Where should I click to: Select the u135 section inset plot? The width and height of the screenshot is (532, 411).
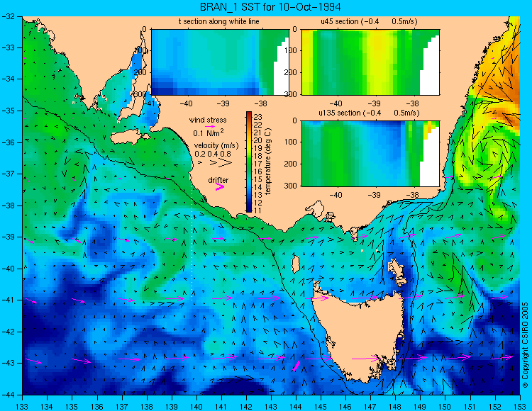tap(370, 154)
